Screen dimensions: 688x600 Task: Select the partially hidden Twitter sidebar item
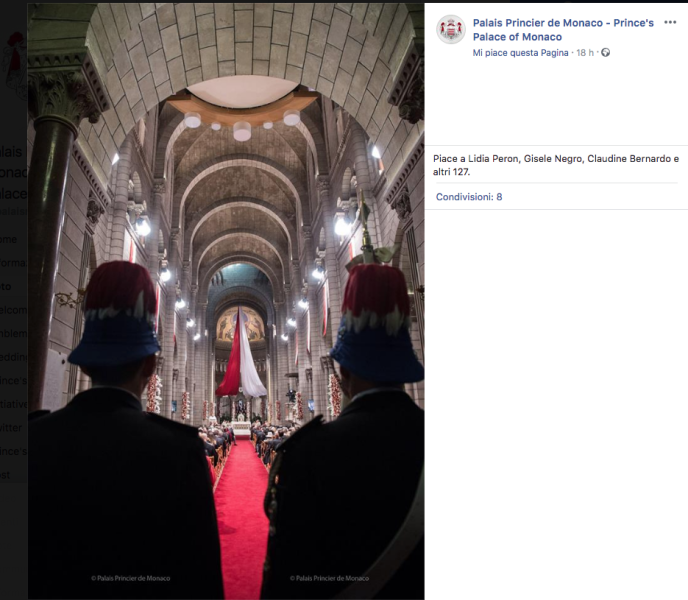(11, 428)
